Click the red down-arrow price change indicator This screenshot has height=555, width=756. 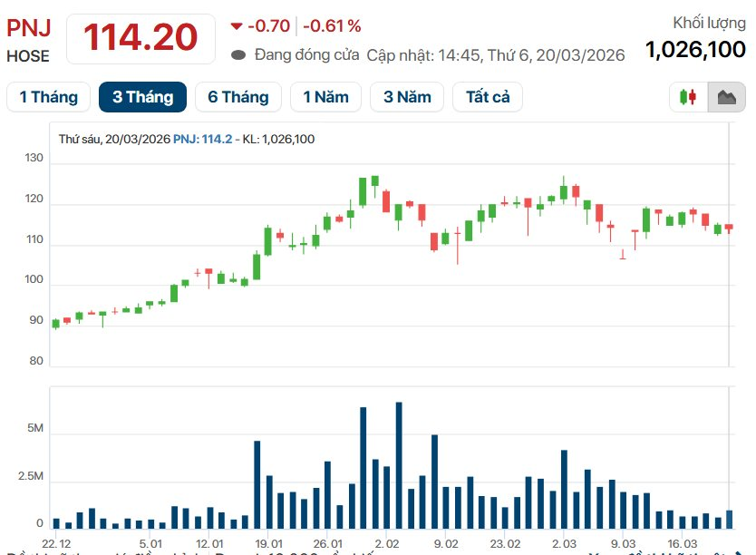coord(237,26)
